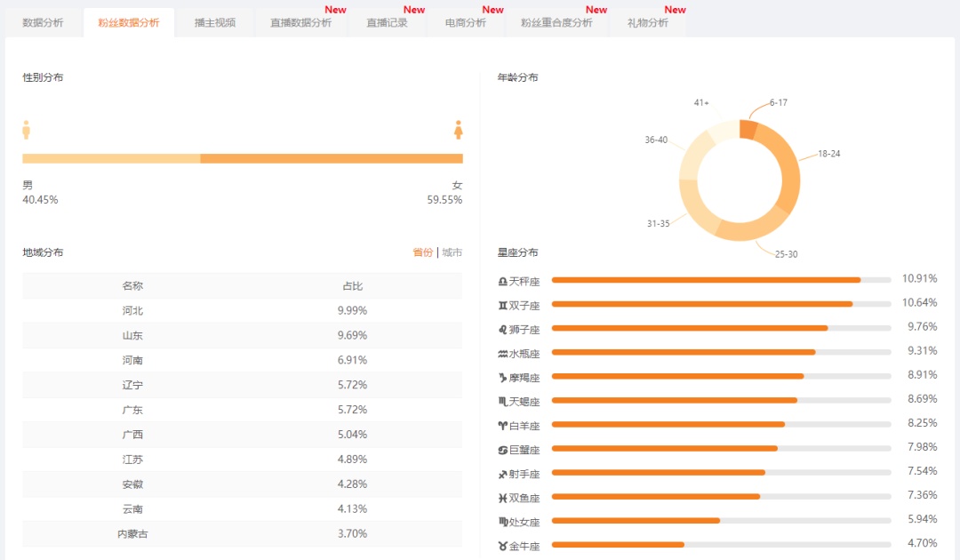Click the Taurus 金牛座 zodiac symbol
Viewport: 960px width, 560px height.
coord(502,546)
